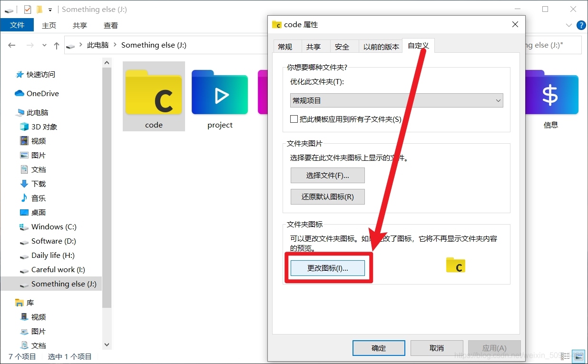Go up one folder level arrow
The height and width of the screenshot is (364, 588).
57,45
